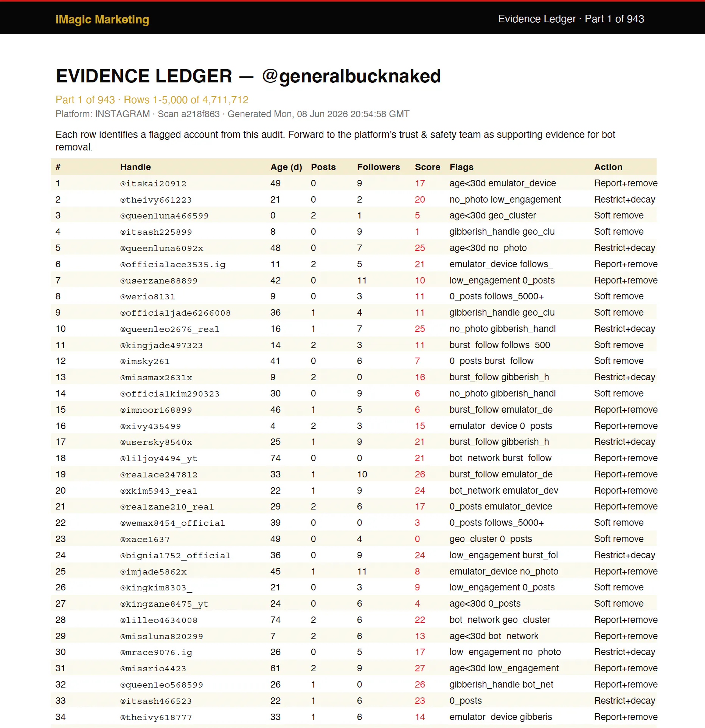
Task: Click the Age (d) column header
Action: 286,167
